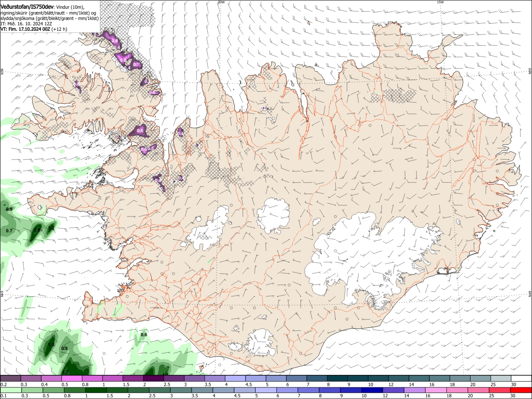Click the 15W longitude label at top
The width and height of the screenshot is (532, 399).
(x=440, y=2)
